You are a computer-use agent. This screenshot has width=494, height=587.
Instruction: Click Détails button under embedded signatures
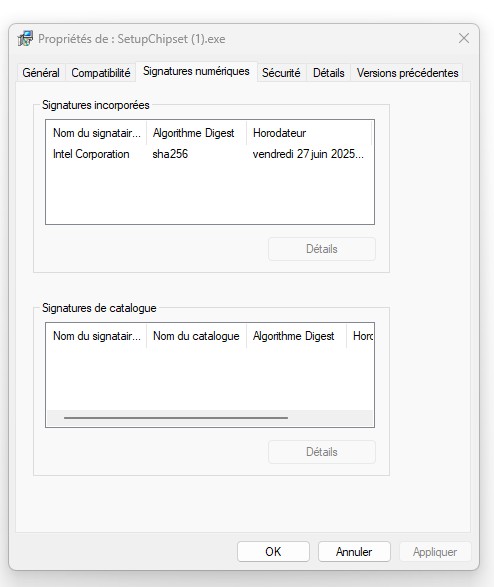322,249
